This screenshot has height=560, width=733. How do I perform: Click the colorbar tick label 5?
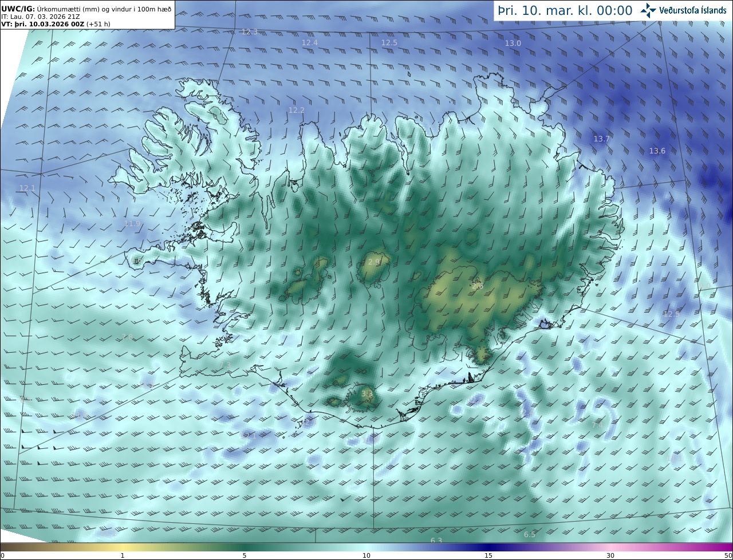245,555
